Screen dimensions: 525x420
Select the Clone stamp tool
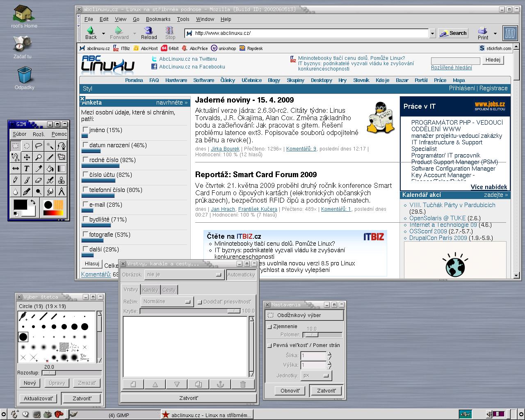pos(61,180)
